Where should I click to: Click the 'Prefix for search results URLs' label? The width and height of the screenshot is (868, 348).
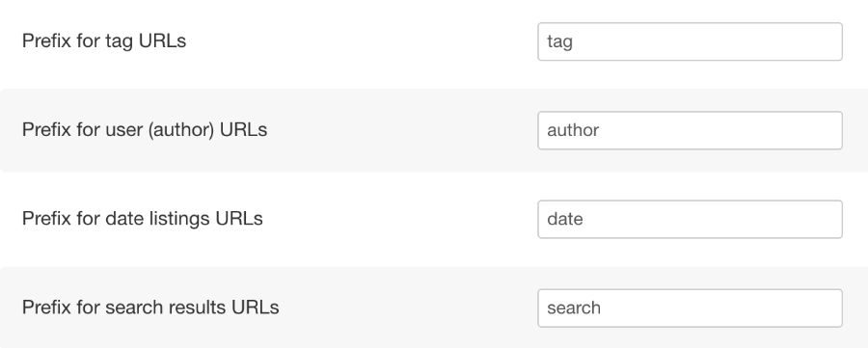coord(150,308)
